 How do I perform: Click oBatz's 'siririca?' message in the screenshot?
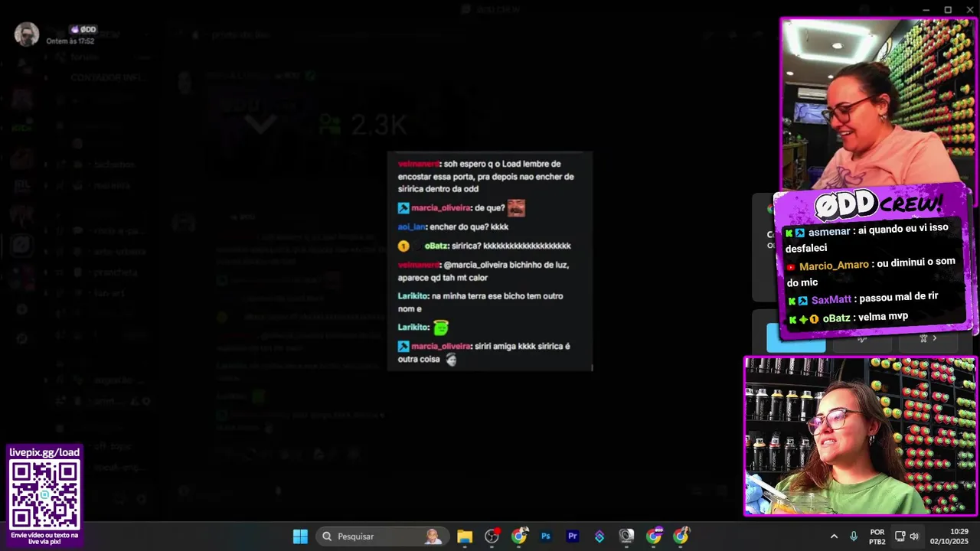click(485, 246)
